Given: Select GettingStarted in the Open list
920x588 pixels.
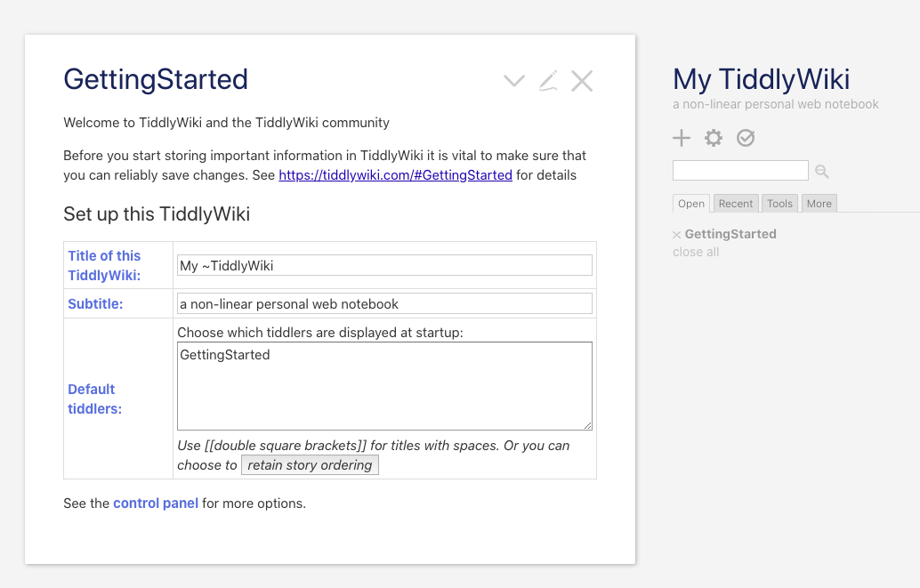Looking at the screenshot, I should 730,234.
